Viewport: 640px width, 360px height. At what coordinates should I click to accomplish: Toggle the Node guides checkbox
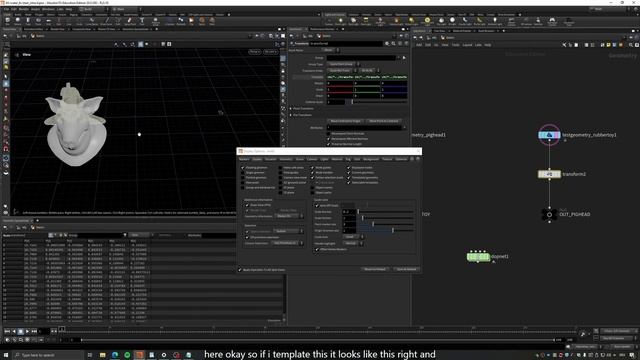(312, 168)
